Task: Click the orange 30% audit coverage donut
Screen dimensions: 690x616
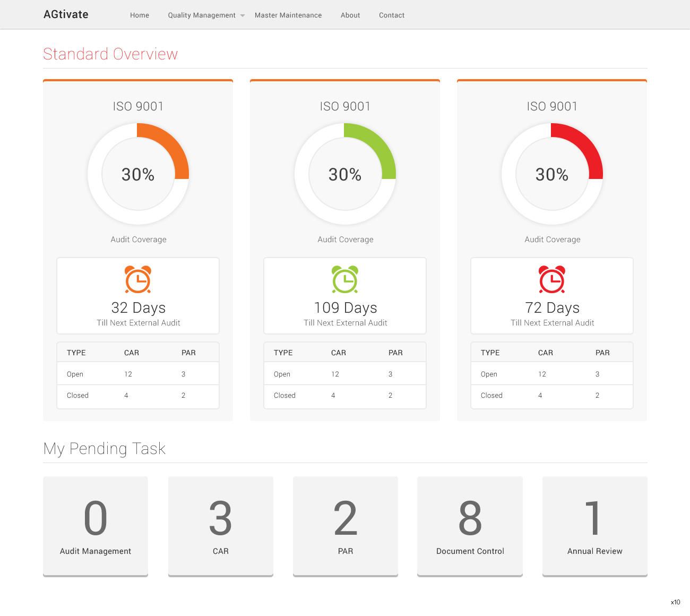Action: click(138, 174)
